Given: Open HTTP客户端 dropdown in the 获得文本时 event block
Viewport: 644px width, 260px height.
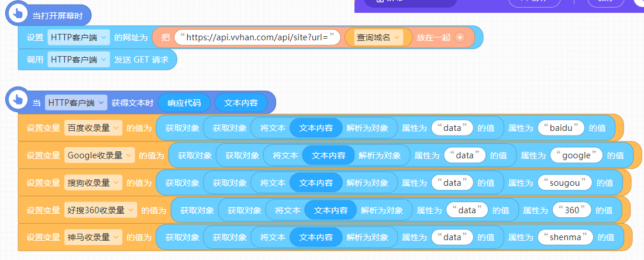Looking at the screenshot, I should tap(77, 102).
